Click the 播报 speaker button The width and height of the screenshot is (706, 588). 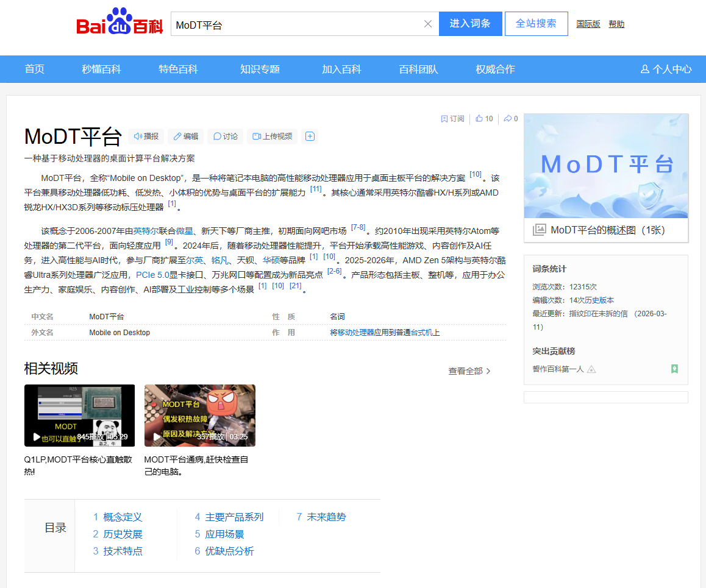tap(146, 136)
